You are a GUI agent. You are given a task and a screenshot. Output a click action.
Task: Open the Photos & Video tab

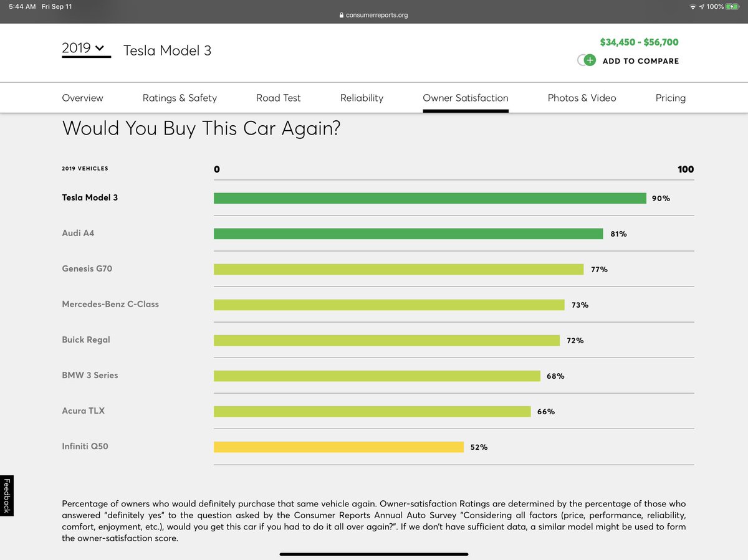click(x=582, y=98)
